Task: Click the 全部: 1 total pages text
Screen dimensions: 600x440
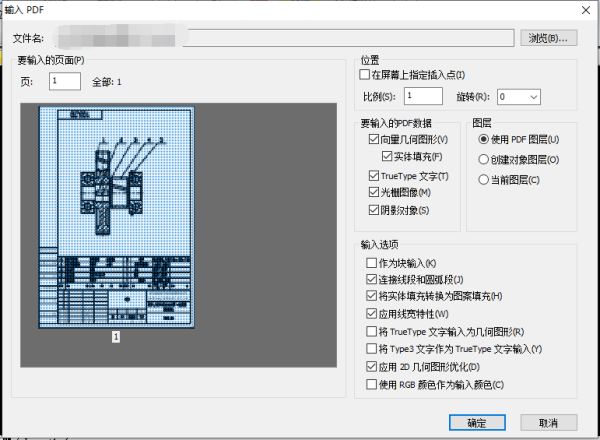Action: 107,82
